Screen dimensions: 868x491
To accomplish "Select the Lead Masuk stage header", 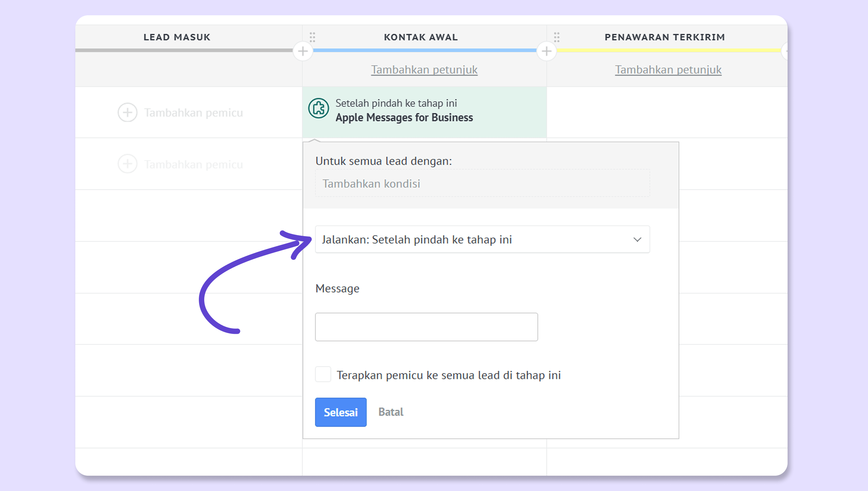I will 177,37.
